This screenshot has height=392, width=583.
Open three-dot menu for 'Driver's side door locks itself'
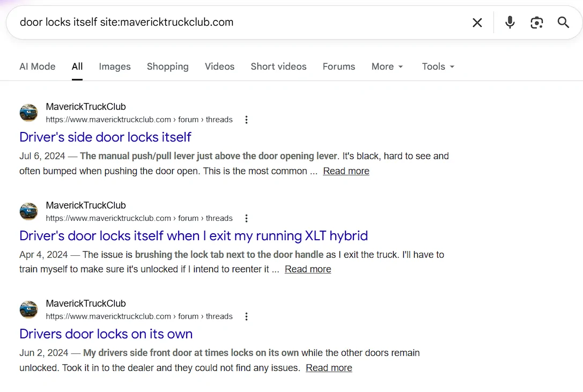click(x=246, y=120)
